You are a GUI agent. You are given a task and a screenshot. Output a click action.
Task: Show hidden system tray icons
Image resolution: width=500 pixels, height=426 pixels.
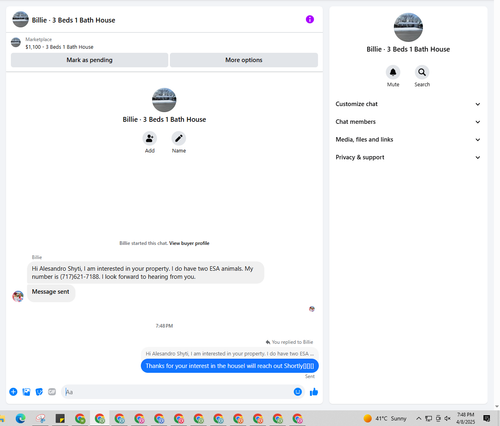pyautogui.click(x=419, y=418)
